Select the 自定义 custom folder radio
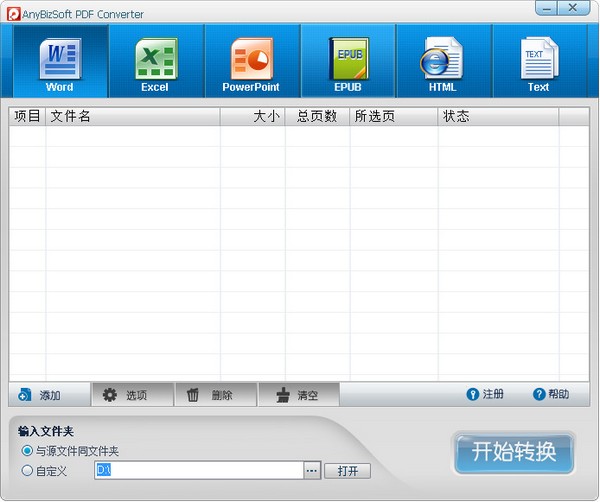600x502 pixels. (x=27, y=470)
